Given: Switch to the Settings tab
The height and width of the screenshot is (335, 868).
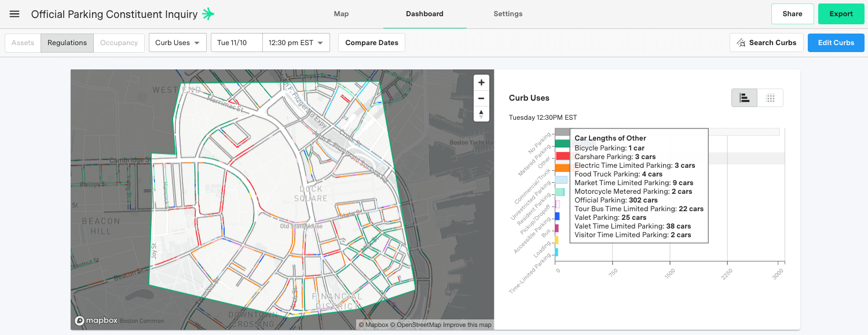Looking at the screenshot, I should point(508,14).
